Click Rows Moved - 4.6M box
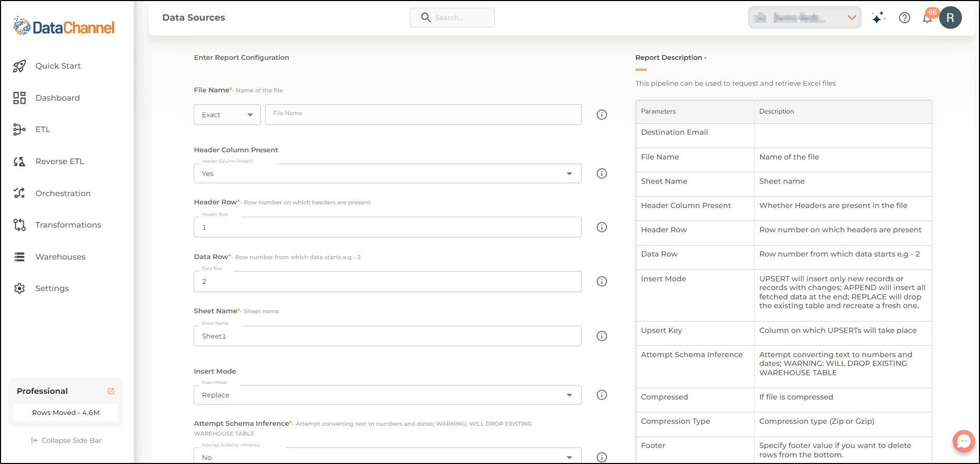Viewport: 980px width, 464px height. tap(66, 412)
